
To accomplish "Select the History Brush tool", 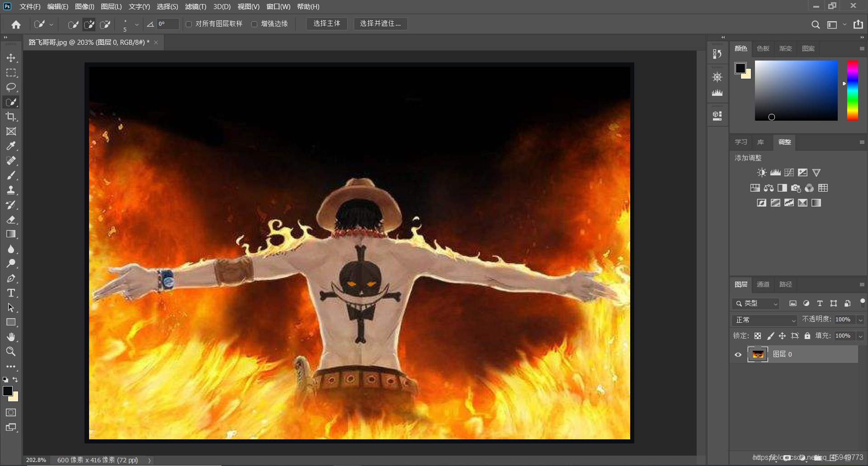I will 11,205.
